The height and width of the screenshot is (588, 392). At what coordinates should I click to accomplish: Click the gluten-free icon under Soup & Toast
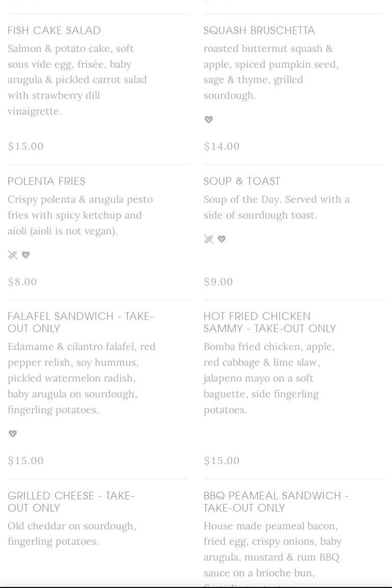click(x=209, y=239)
